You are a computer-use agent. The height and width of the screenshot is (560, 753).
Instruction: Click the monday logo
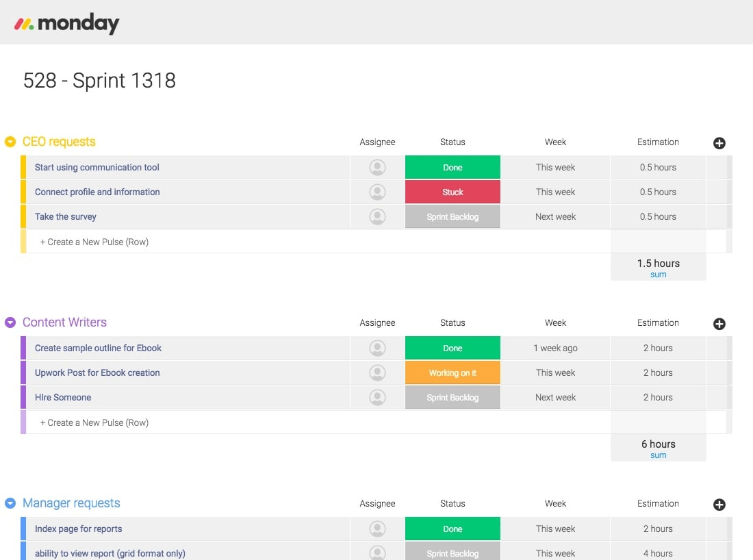tap(67, 23)
